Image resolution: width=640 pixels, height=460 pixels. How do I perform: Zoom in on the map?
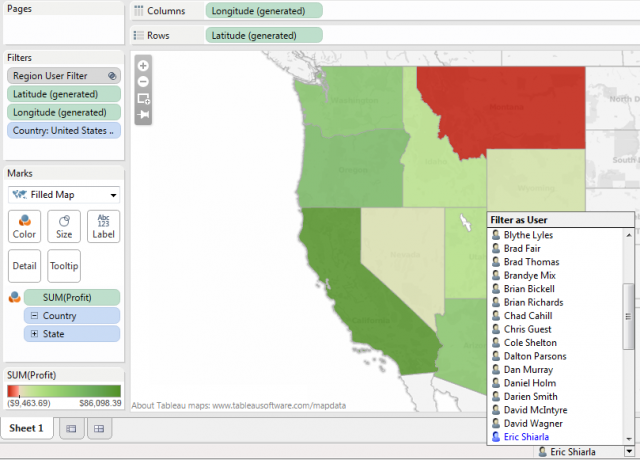143,65
